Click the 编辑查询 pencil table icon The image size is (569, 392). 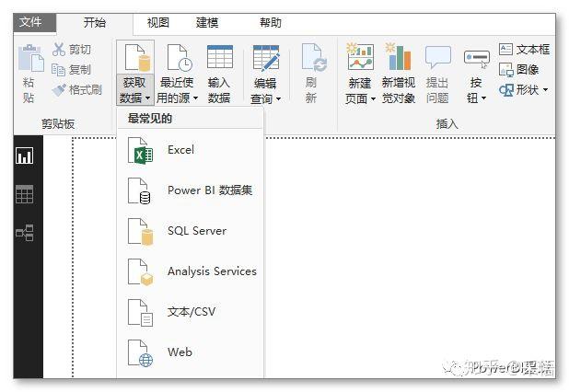266,58
